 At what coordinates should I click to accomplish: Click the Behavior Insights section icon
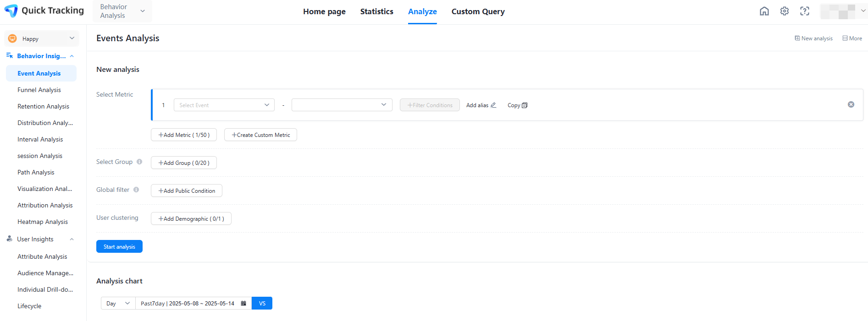coord(9,56)
